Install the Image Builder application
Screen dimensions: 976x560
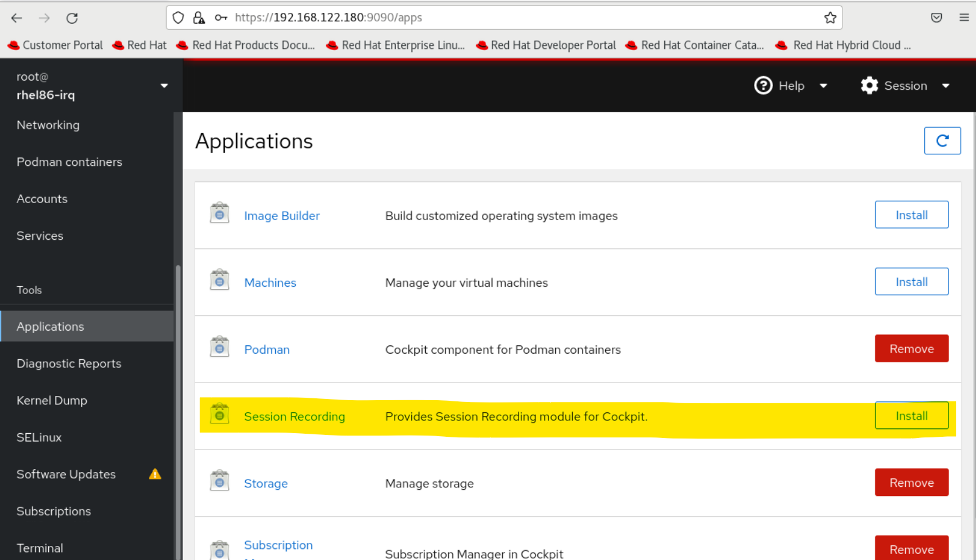click(911, 215)
